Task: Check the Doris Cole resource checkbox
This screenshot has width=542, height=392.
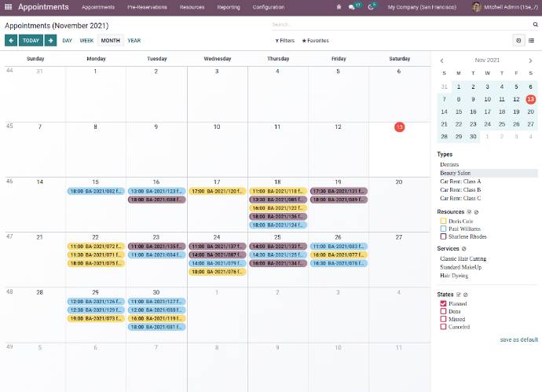Action: pyautogui.click(x=444, y=222)
